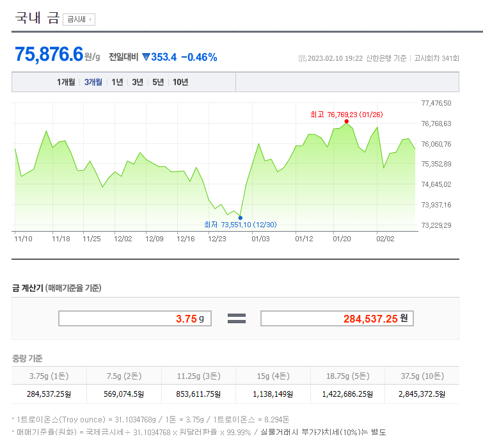Click the 11/10 date axis label
Screen dimensions: 483x448
pyautogui.click(x=23, y=239)
